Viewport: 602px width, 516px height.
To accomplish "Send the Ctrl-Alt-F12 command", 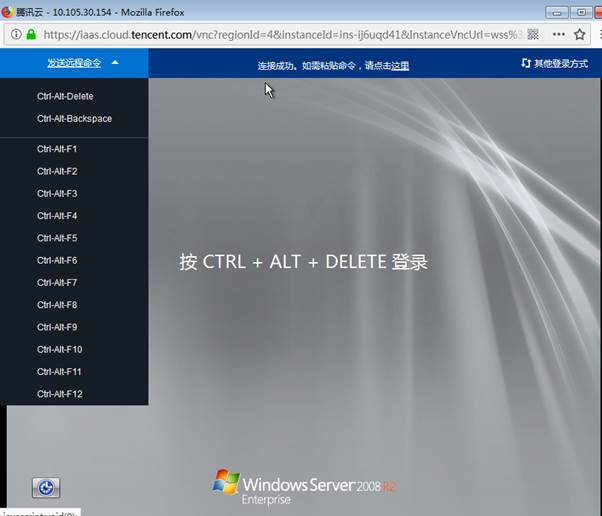I will pos(59,394).
